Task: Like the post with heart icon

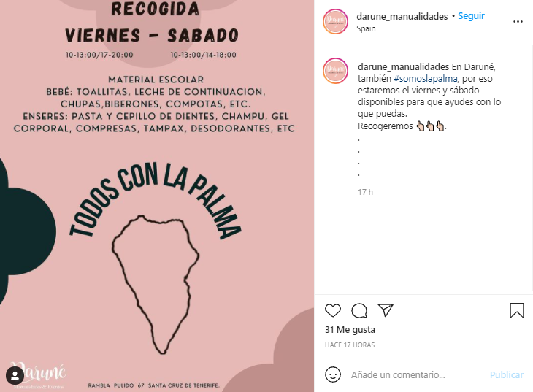Action: tap(332, 310)
